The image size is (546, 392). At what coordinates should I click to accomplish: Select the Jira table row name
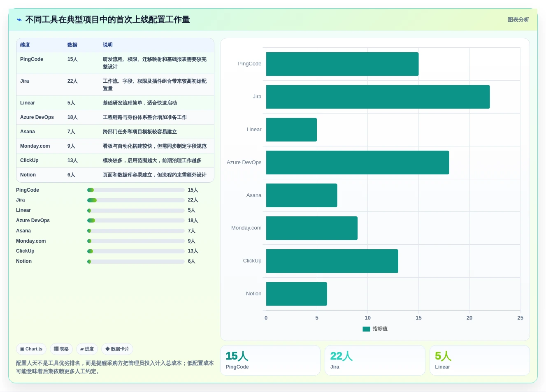(x=25, y=81)
